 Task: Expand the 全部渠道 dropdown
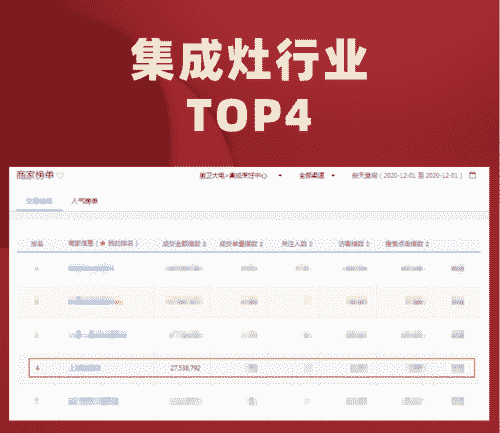[x=317, y=175]
